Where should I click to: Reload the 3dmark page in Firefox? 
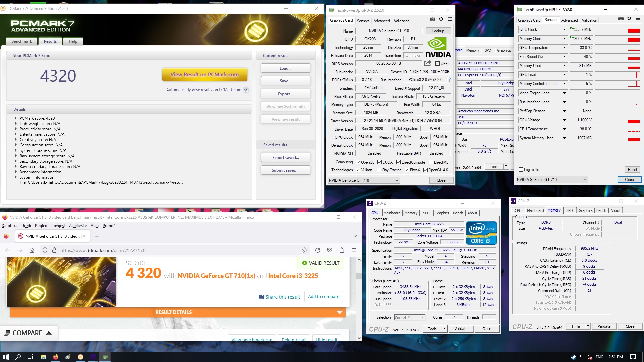318,250
